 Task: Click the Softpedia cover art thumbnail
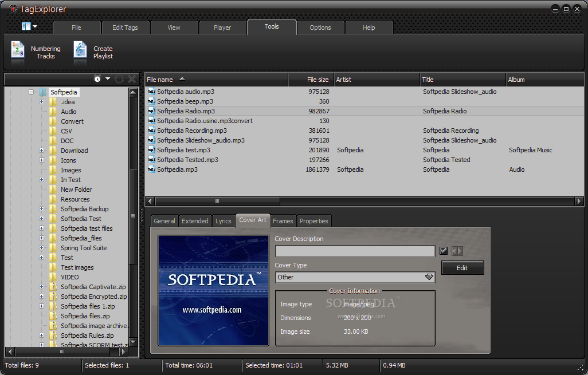(213, 290)
